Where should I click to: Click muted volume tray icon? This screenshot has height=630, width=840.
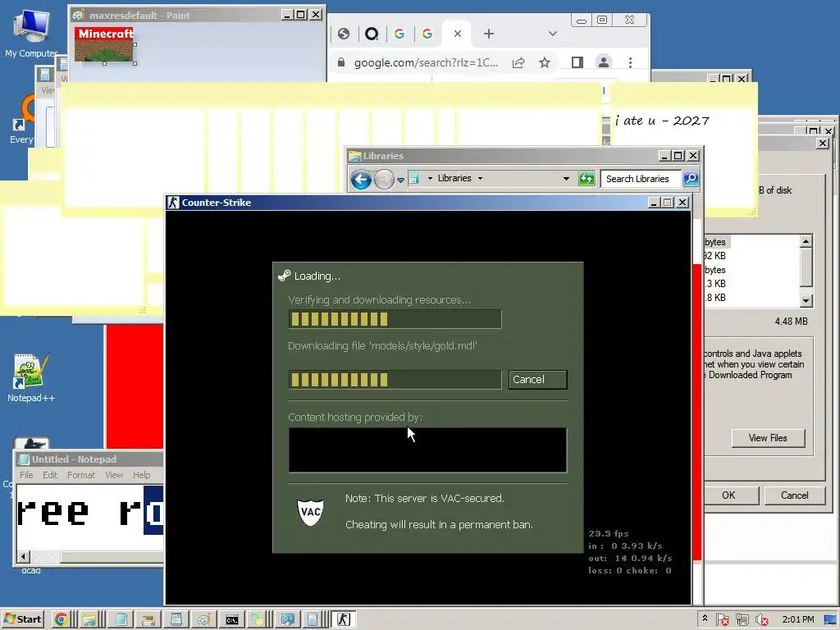point(761,620)
